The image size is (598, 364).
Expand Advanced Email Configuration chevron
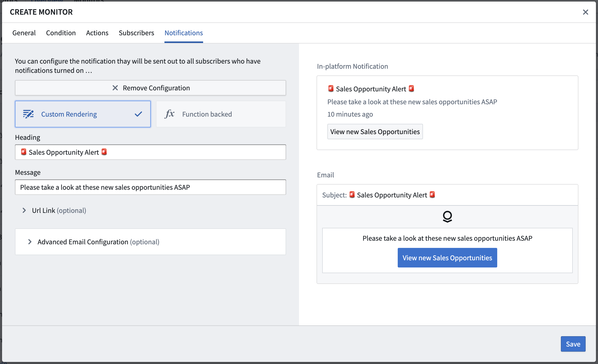pyautogui.click(x=30, y=242)
